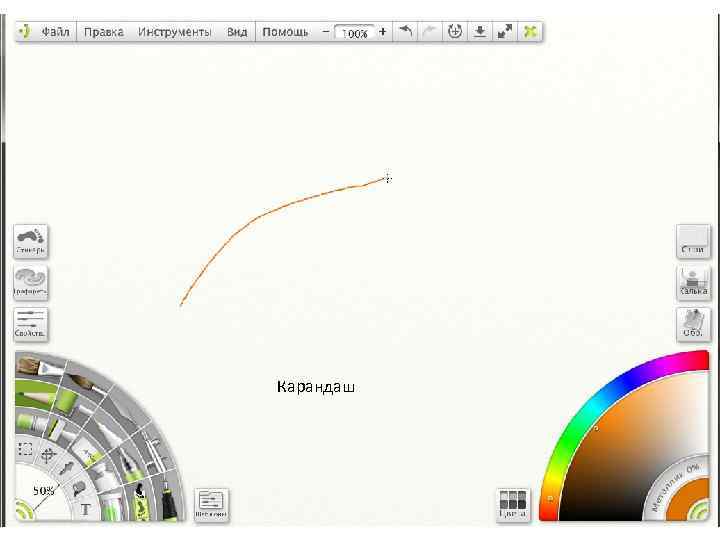Open the Файл menu
The height and width of the screenshot is (540, 720).
coord(56,32)
